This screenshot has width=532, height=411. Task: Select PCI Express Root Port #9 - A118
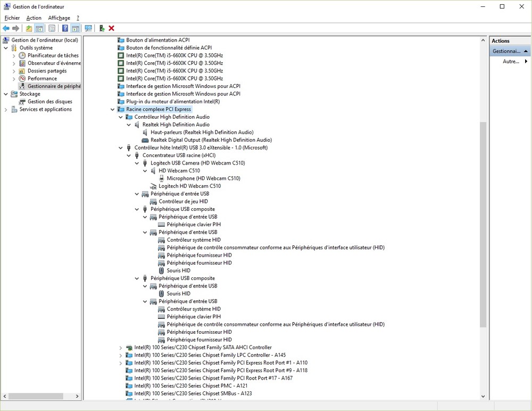[221, 371]
